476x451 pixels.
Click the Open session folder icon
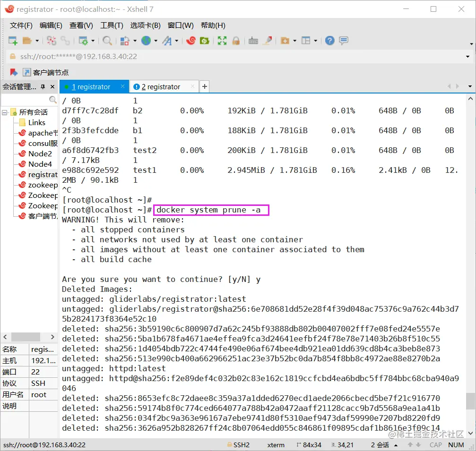[27, 40]
